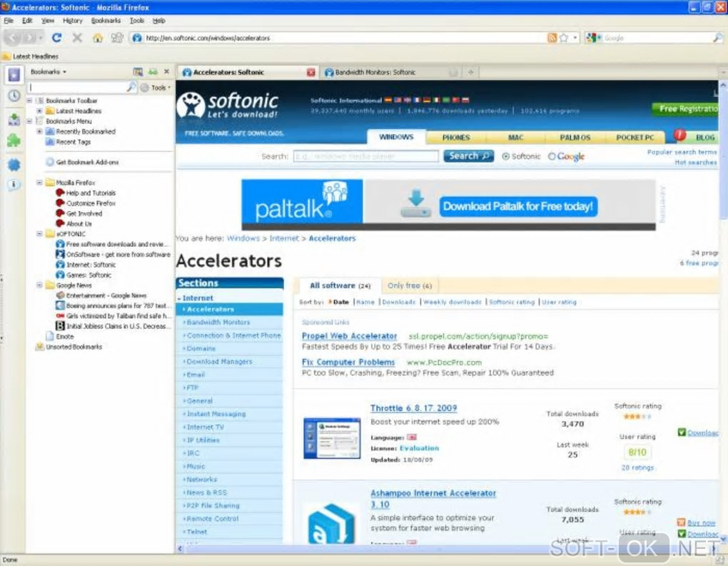Screen dimensions: 728x566
Task: Open the Bookmarks sidebar title dropdown
Action: [x=49, y=71]
